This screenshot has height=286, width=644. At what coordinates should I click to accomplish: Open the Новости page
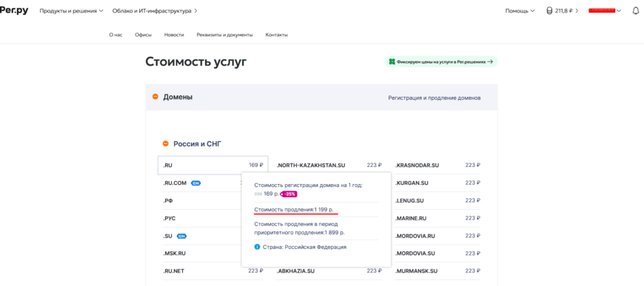click(174, 35)
